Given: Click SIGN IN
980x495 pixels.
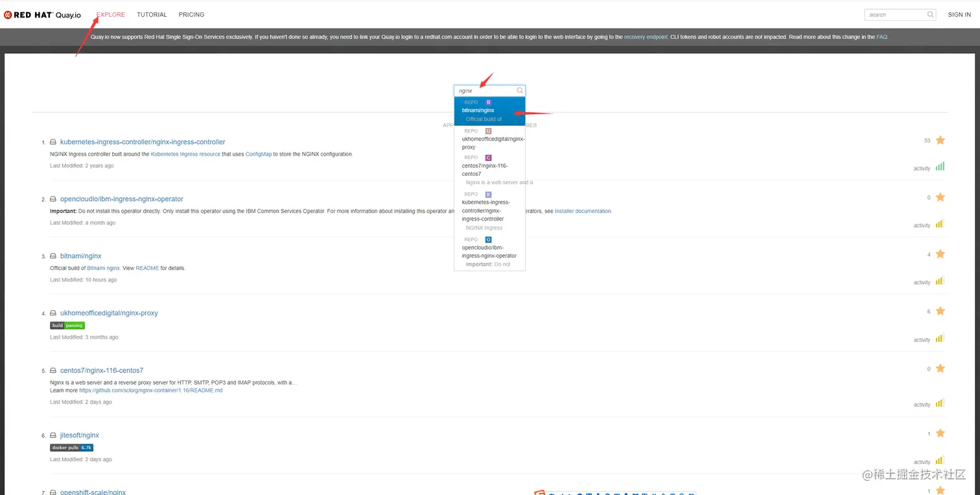Looking at the screenshot, I should 959,14.
